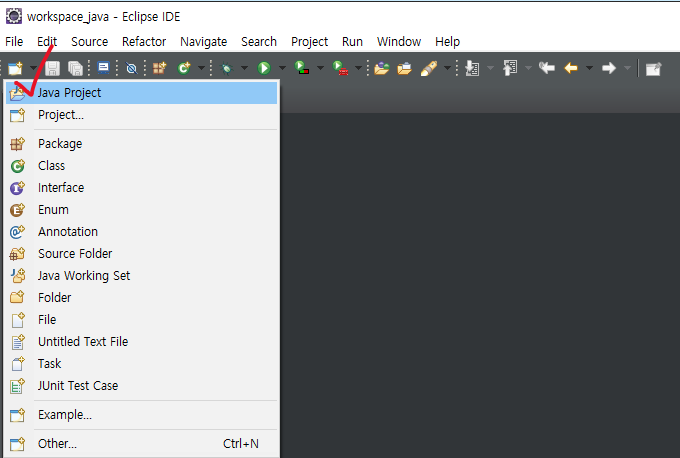Viewport: 680px width, 458px height.
Task: Open the Source menu
Action: coord(89,42)
